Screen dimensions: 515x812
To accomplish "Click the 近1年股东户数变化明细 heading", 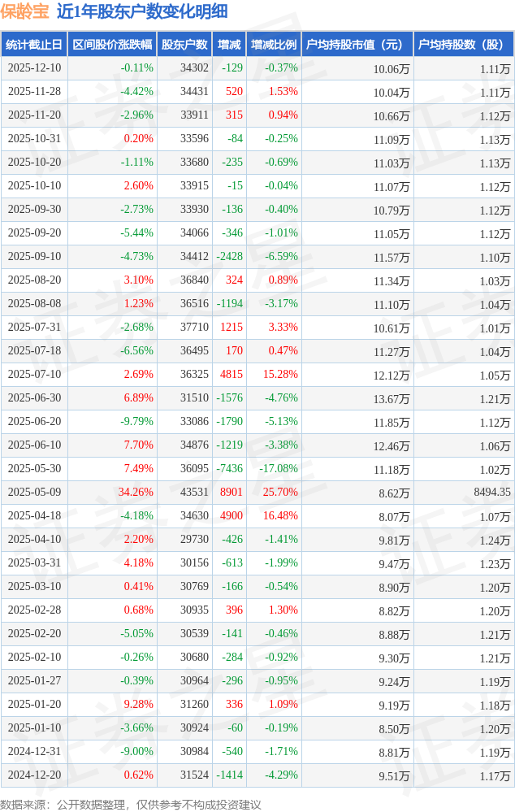I will point(142,11).
